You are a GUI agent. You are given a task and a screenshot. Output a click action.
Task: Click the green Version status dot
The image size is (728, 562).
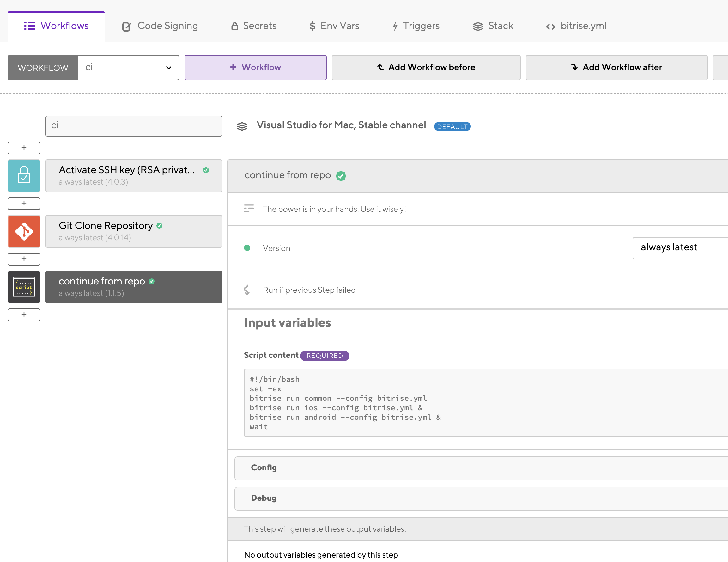tap(247, 248)
